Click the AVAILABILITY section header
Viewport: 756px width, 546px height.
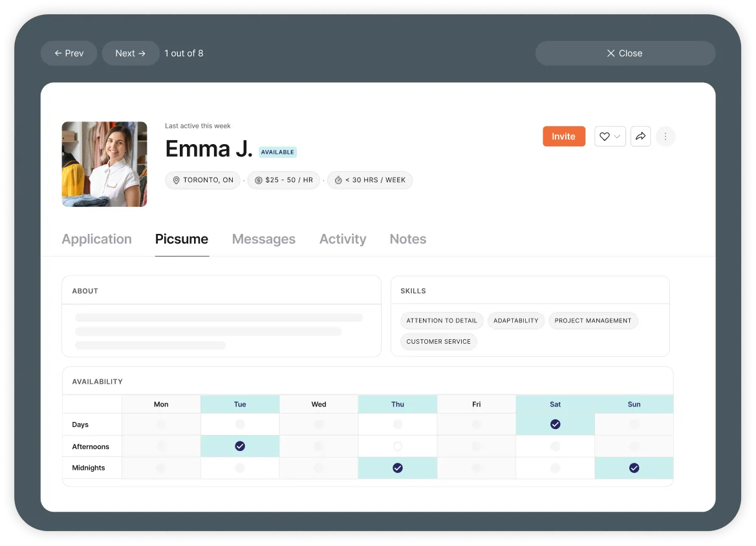pyautogui.click(x=98, y=382)
